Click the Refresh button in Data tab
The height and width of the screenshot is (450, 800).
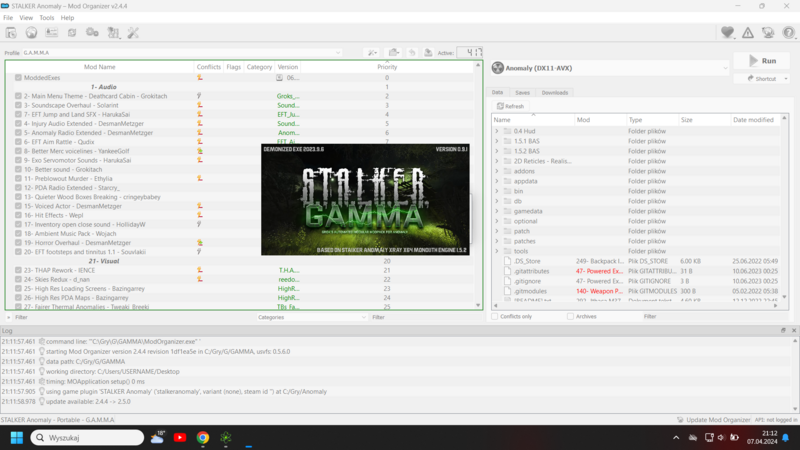(510, 106)
